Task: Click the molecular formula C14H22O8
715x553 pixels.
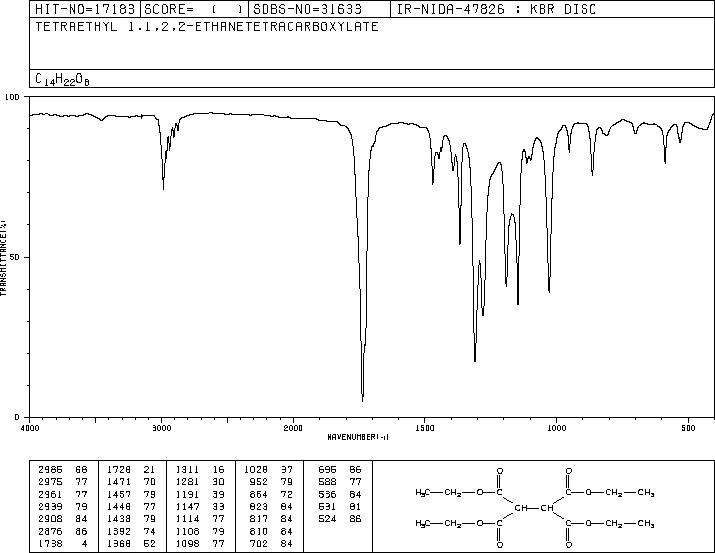Action: pos(62,79)
